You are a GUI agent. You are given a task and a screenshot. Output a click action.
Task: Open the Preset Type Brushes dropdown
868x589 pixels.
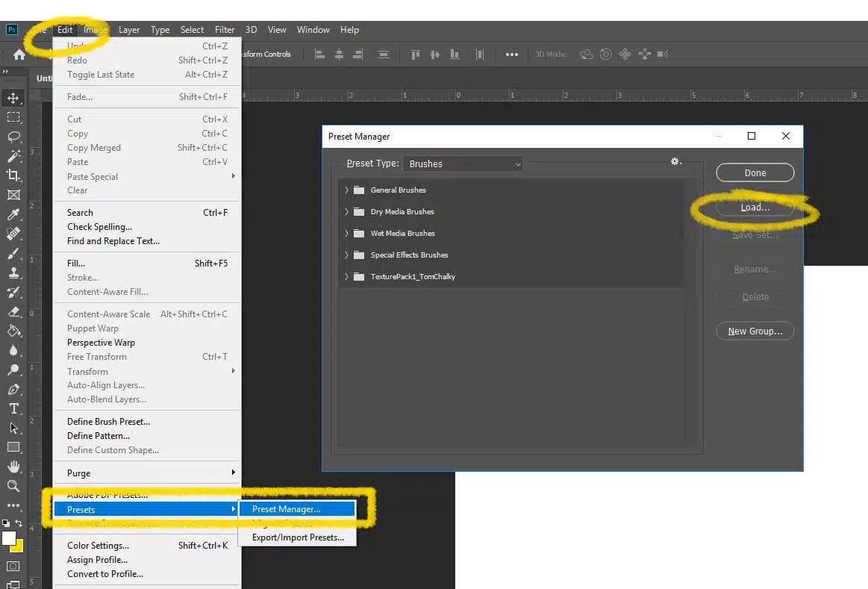coord(463,163)
